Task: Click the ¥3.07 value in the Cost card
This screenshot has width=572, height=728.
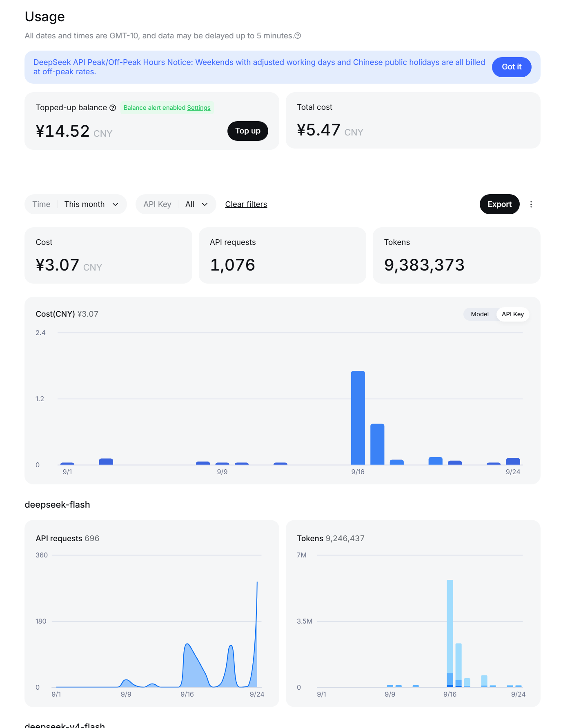Action: (x=57, y=265)
